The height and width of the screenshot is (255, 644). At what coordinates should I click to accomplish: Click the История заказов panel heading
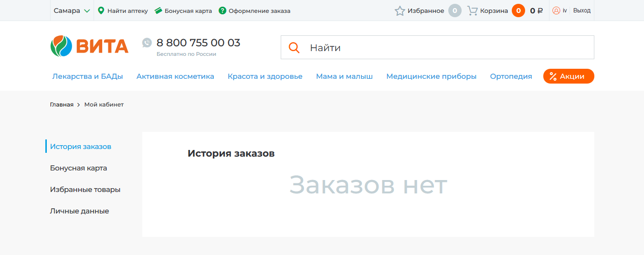coord(231,154)
